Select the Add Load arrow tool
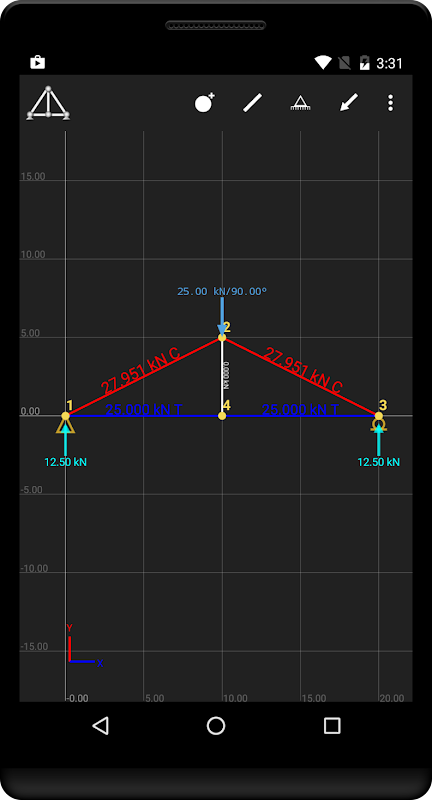The height and width of the screenshot is (800, 432). tap(349, 103)
